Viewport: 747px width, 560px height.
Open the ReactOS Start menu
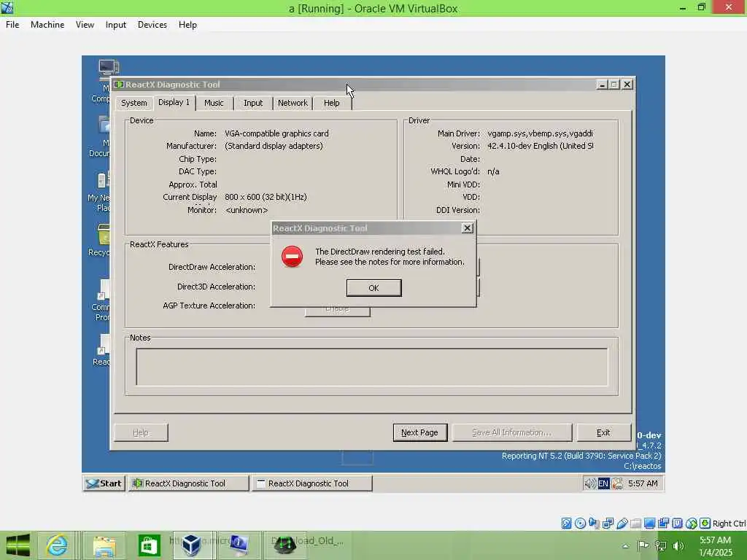tap(104, 483)
